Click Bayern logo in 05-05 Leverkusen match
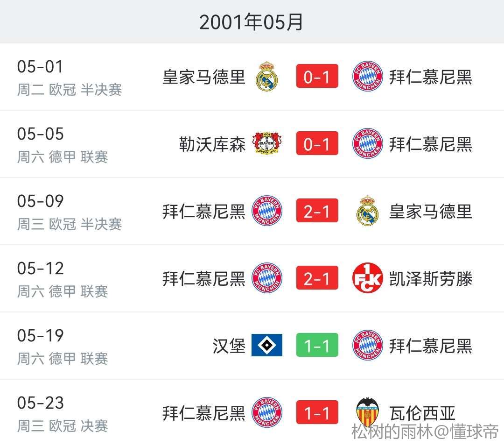 (x=367, y=144)
